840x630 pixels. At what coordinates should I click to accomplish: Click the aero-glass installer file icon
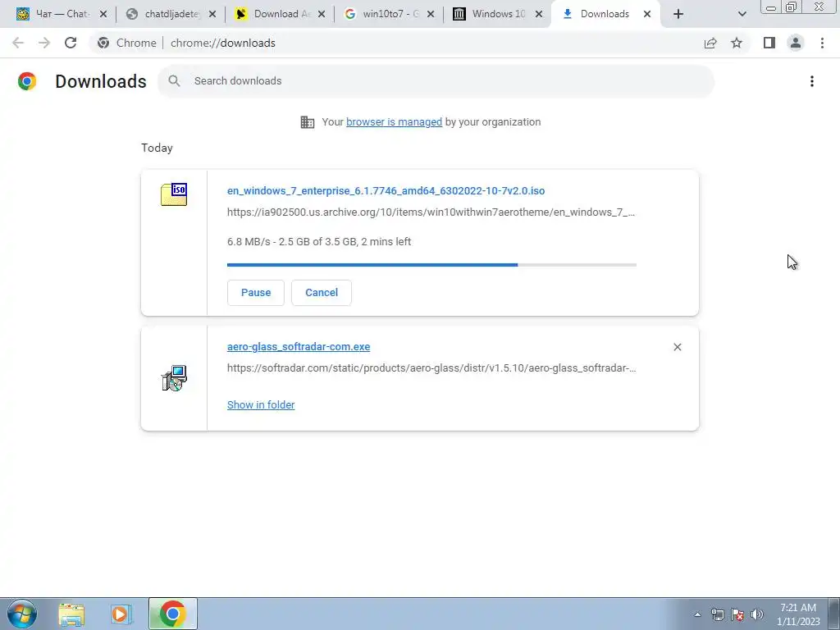tap(174, 378)
